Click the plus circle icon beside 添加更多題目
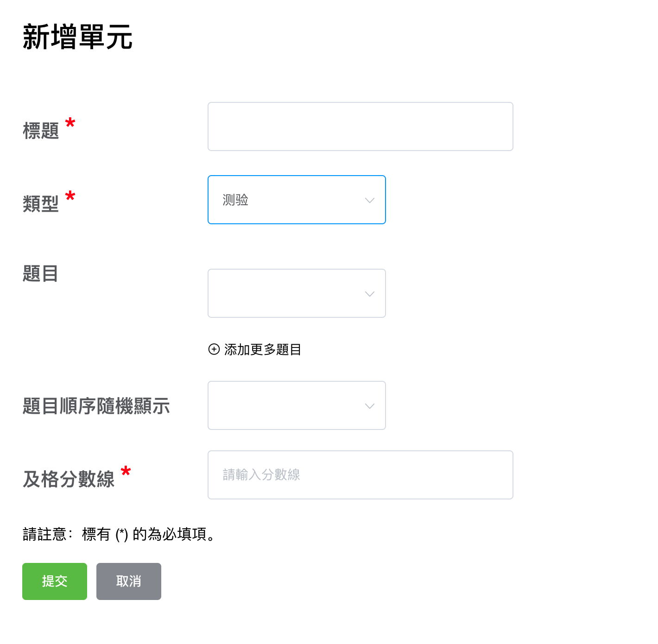This screenshot has width=658, height=644. click(214, 349)
